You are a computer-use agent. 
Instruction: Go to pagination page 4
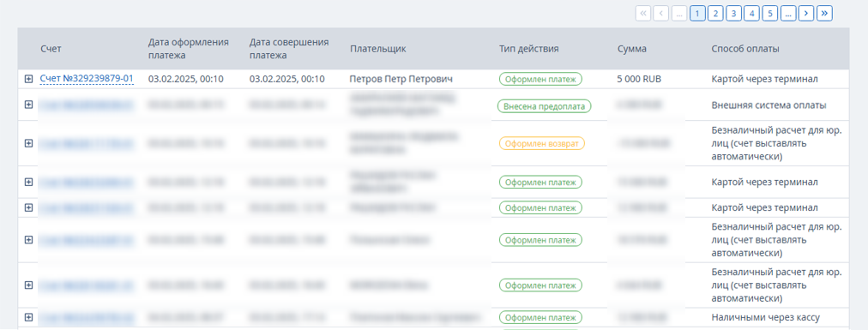pos(751,13)
